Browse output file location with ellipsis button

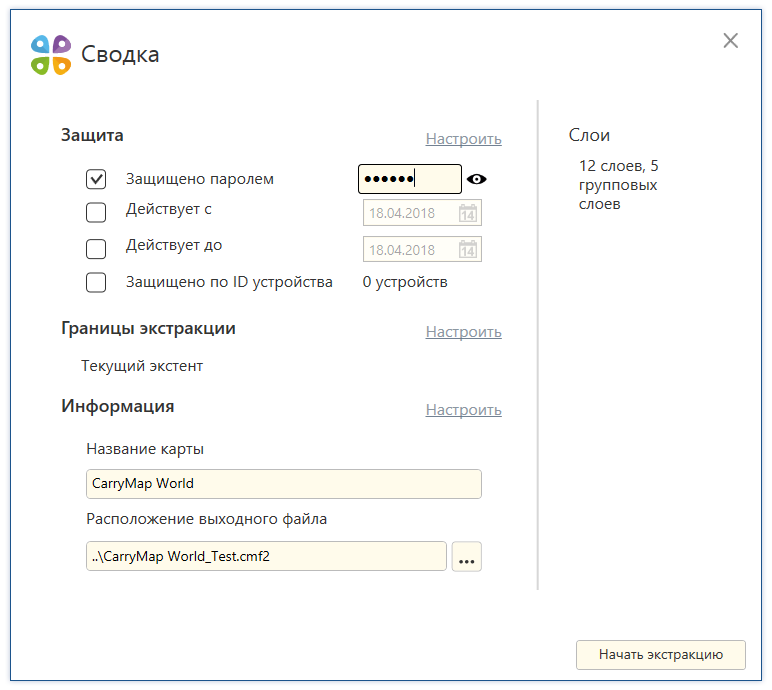pyautogui.click(x=466, y=557)
